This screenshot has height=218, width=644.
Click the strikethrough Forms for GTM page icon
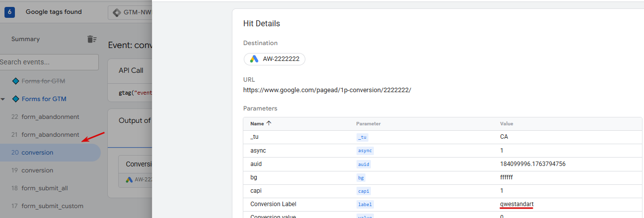coord(15,81)
